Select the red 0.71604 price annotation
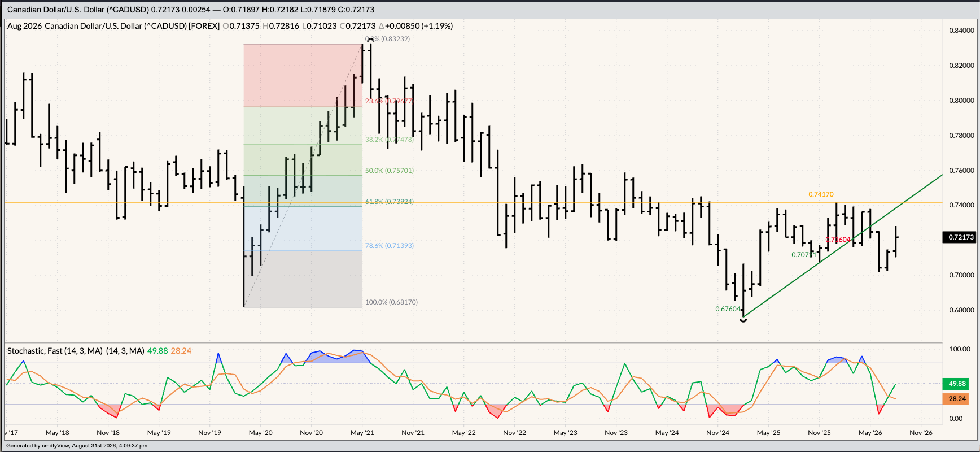Viewport: 980px width, 452px height. point(838,240)
